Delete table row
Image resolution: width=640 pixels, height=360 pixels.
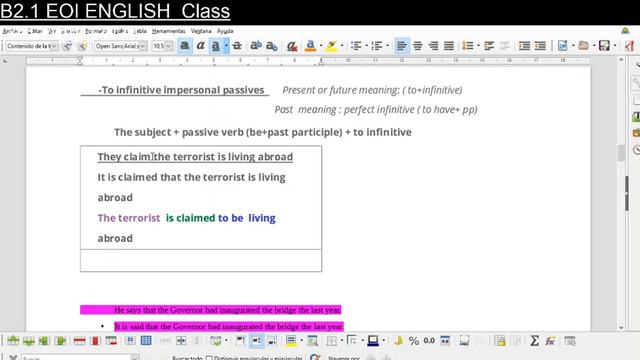[x=79, y=340]
